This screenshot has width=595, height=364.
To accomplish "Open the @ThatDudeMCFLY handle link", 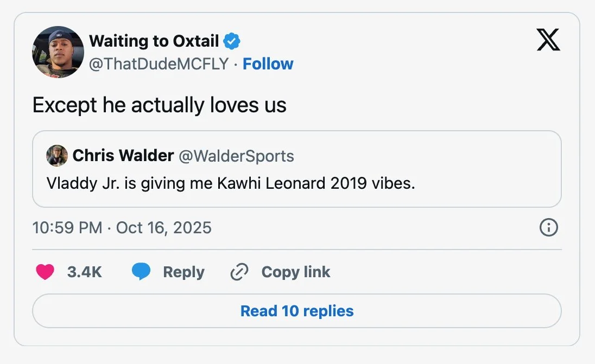I will tap(159, 64).
